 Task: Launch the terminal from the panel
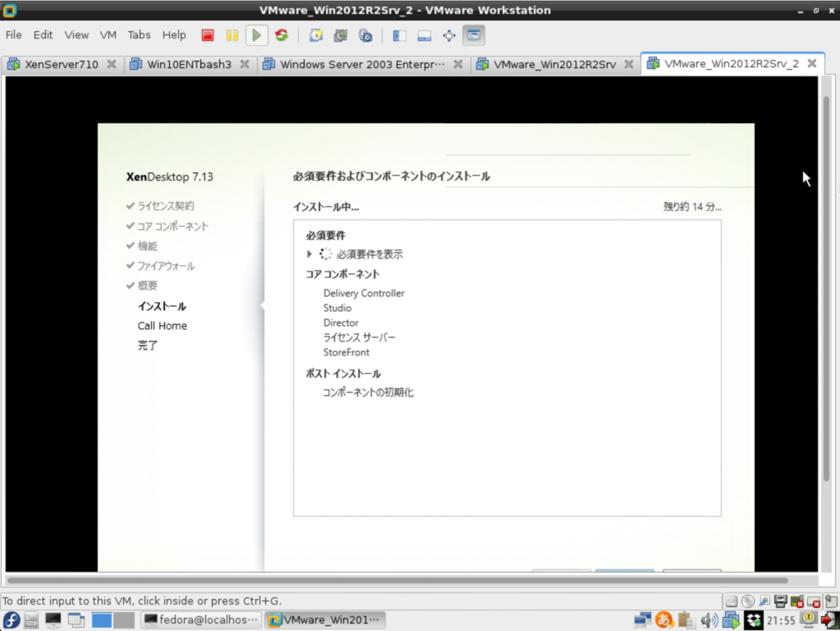53,620
